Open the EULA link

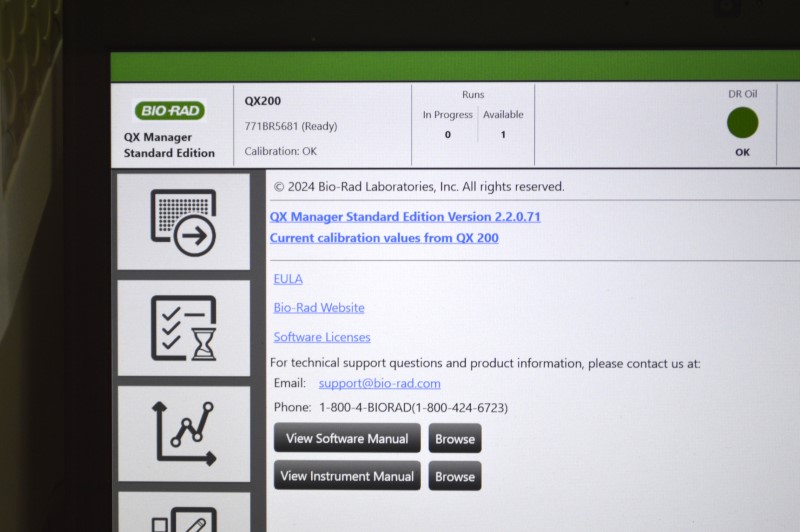click(288, 279)
